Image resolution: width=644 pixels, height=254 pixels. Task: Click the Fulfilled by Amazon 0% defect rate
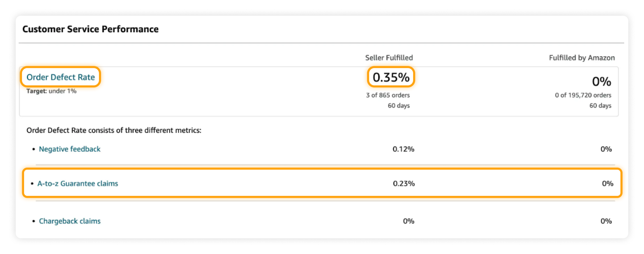click(x=601, y=81)
